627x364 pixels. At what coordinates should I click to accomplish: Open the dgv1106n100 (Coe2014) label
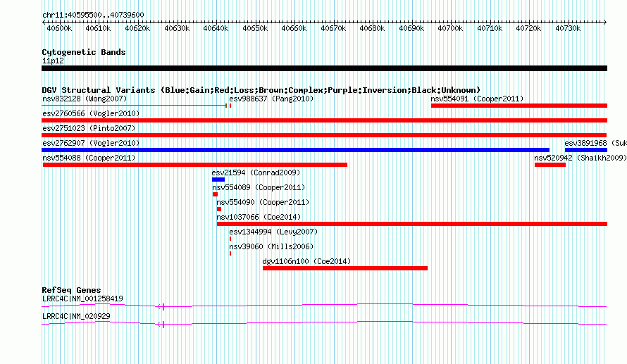[306, 261]
